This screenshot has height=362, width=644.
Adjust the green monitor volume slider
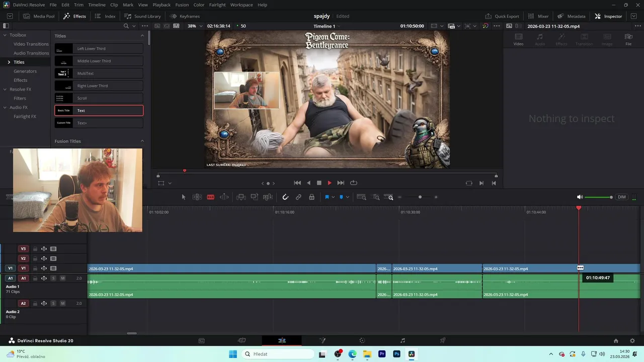(x=599, y=197)
